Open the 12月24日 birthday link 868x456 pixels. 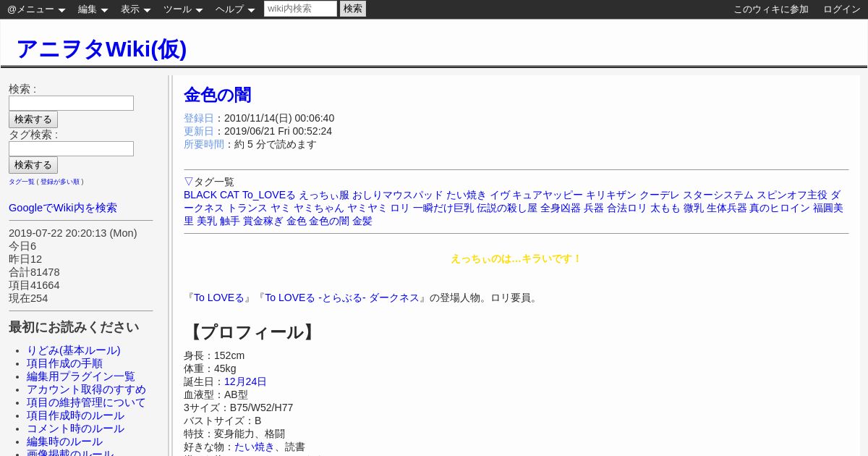245,381
